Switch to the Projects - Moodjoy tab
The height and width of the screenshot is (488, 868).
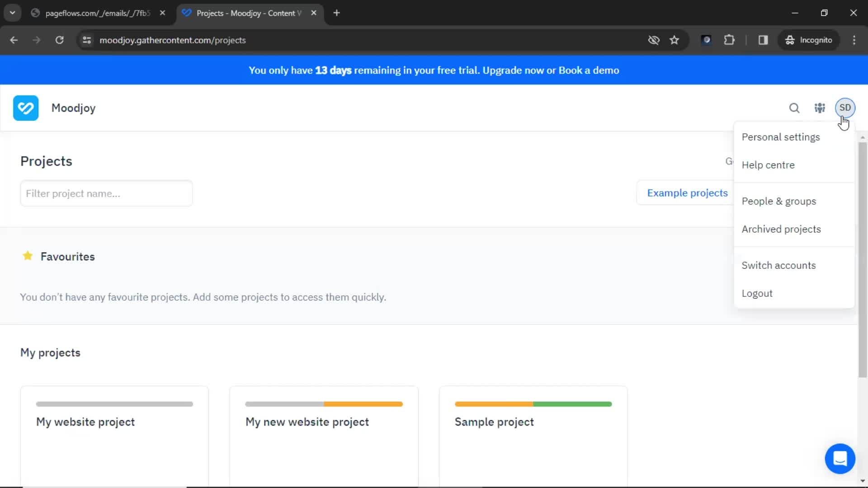pos(249,13)
